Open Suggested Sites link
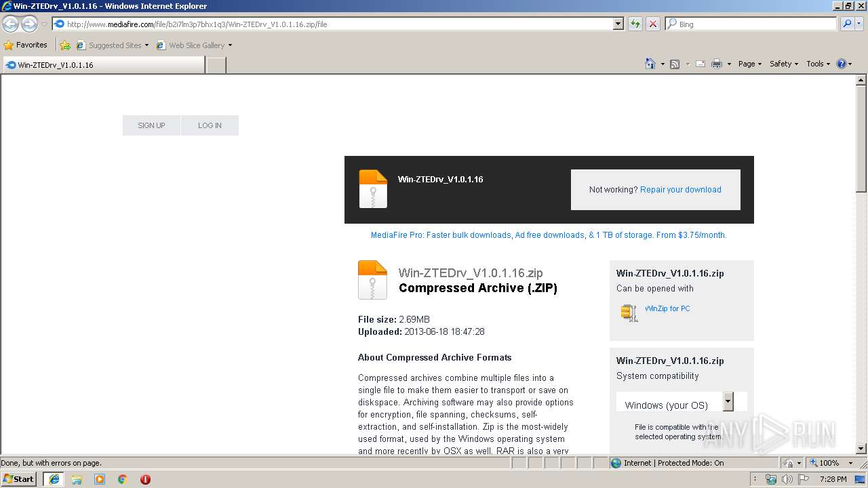This screenshot has height=488, width=868. click(x=112, y=45)
